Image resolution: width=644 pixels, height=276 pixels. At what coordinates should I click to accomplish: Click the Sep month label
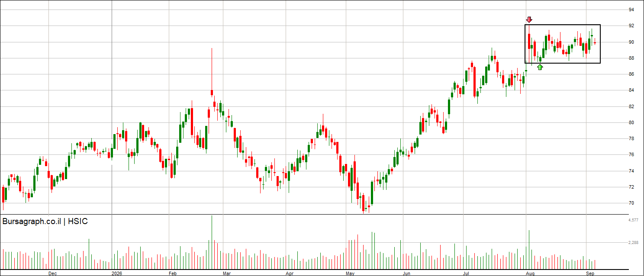[x=589, y=273]
